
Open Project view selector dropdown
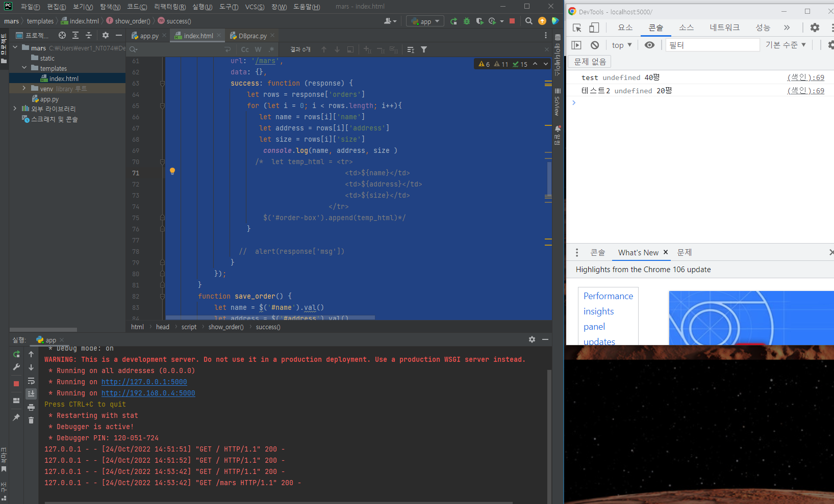tap(33, 35)
